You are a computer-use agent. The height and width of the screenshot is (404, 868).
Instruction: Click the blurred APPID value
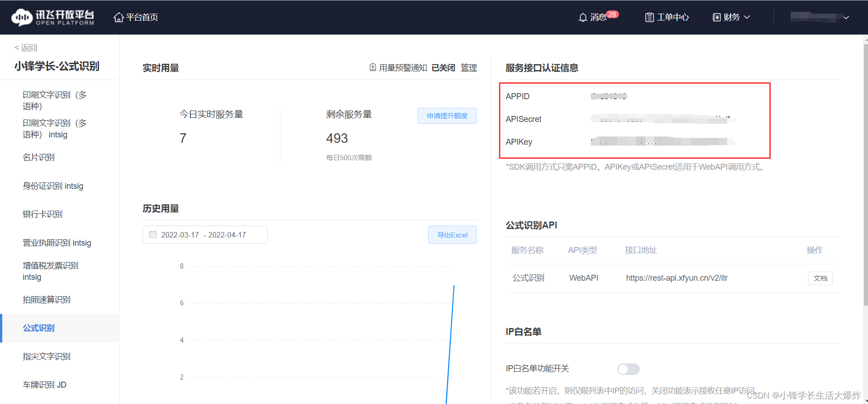tap(609, 96)
